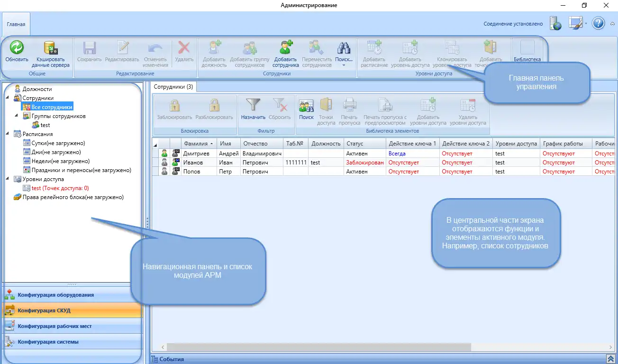Collapse the Расписания tree node
Screen dimensions: 618x364
coord(7,134)
